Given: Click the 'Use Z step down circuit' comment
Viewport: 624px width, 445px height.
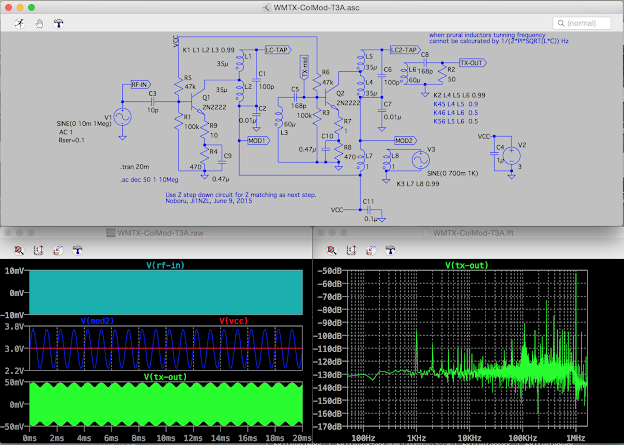Looking at the screenshot, I should [x=241, y=195].
